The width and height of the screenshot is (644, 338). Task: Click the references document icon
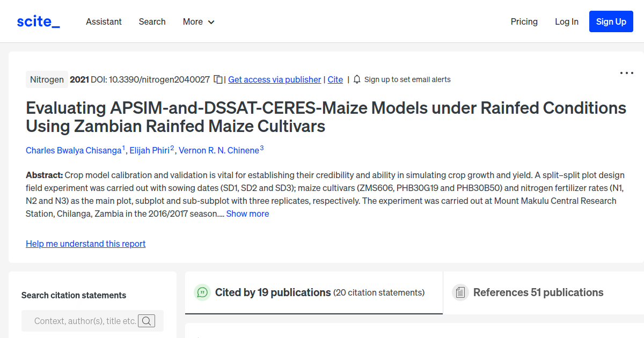pyautogui.click(x=460, y=292)
